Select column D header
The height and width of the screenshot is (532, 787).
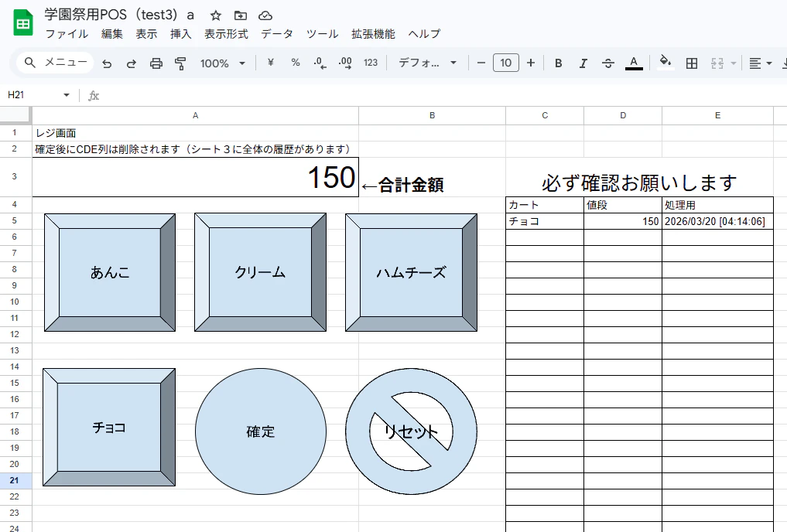click(623, 115)
